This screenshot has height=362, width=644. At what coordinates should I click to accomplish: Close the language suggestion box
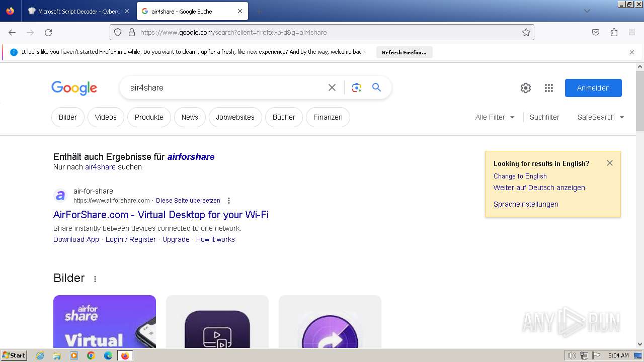[610, 163]
